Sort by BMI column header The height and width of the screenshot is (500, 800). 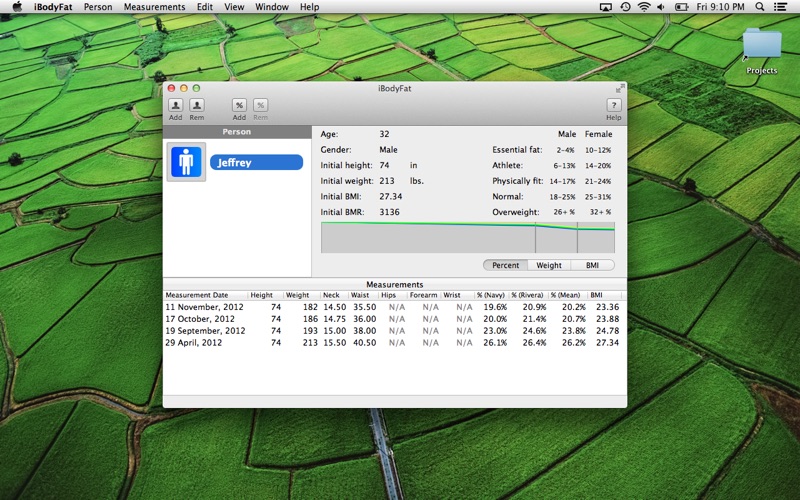(x=605, y=295)
